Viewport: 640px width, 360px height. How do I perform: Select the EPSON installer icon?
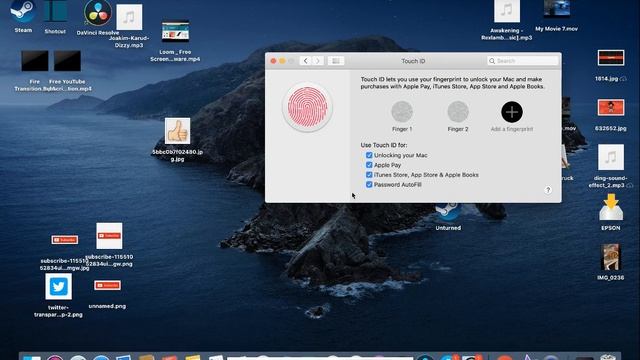(611, 207)
